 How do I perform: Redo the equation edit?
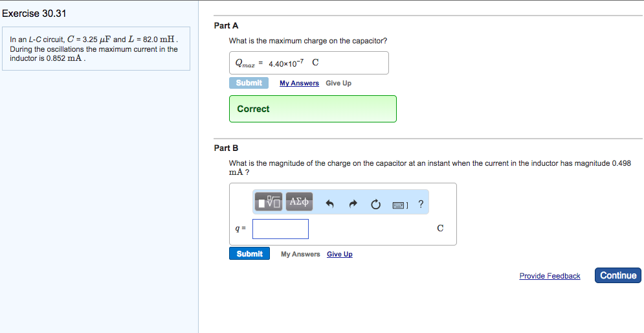coord(353,205)
